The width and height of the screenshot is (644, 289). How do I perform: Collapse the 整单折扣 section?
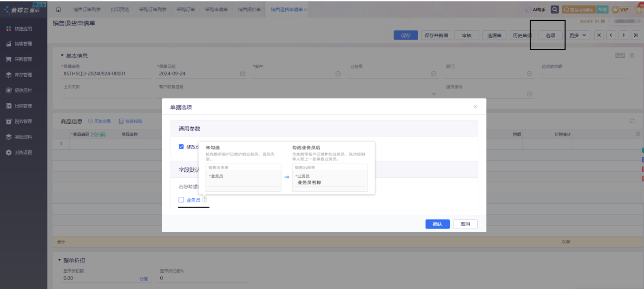point(59,260)
